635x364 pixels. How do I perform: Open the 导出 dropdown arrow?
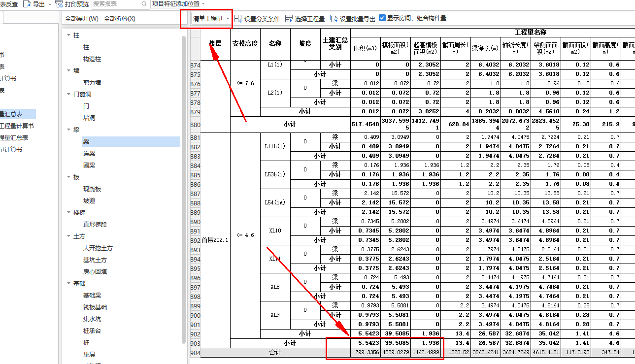(x=50, y=4)
